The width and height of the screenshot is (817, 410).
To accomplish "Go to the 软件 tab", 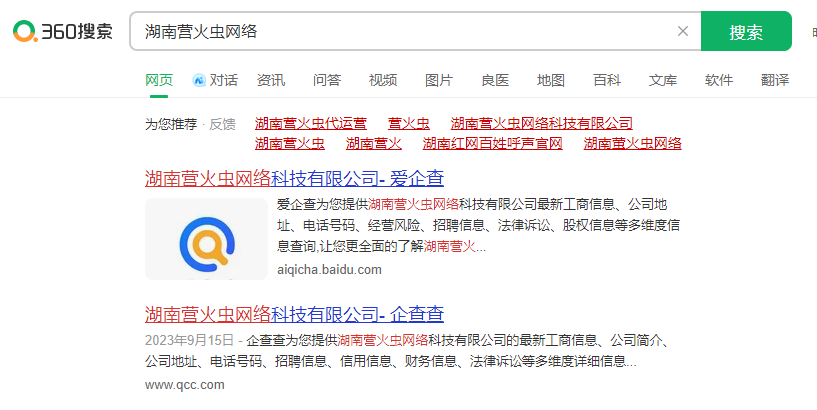I will click(x=719, y=80).
